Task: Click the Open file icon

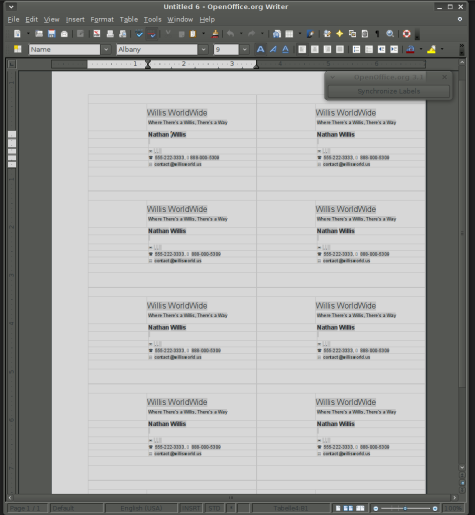Action: coord(39,34)
